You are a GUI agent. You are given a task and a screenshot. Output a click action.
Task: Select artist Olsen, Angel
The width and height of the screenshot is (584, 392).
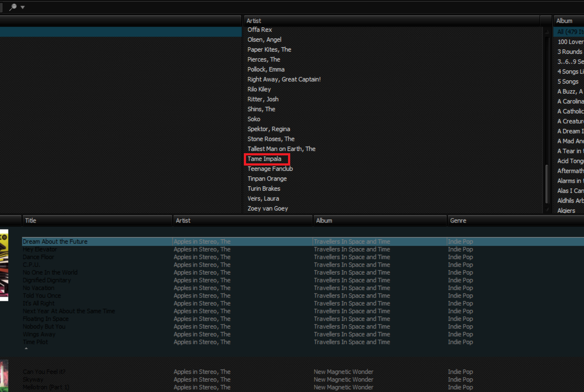(x=264, y=40)
